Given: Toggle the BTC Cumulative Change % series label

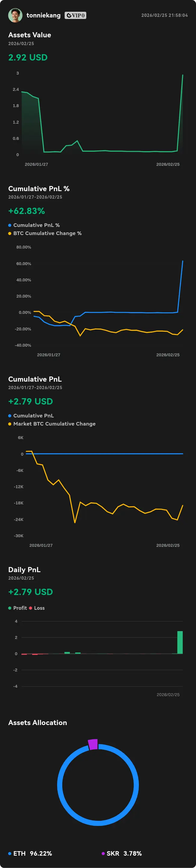Looking at the screenshot, I should [47, 233].
